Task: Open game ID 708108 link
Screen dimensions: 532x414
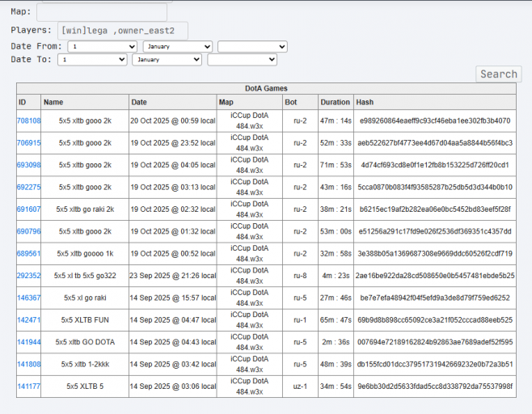Action: (29, 120)
